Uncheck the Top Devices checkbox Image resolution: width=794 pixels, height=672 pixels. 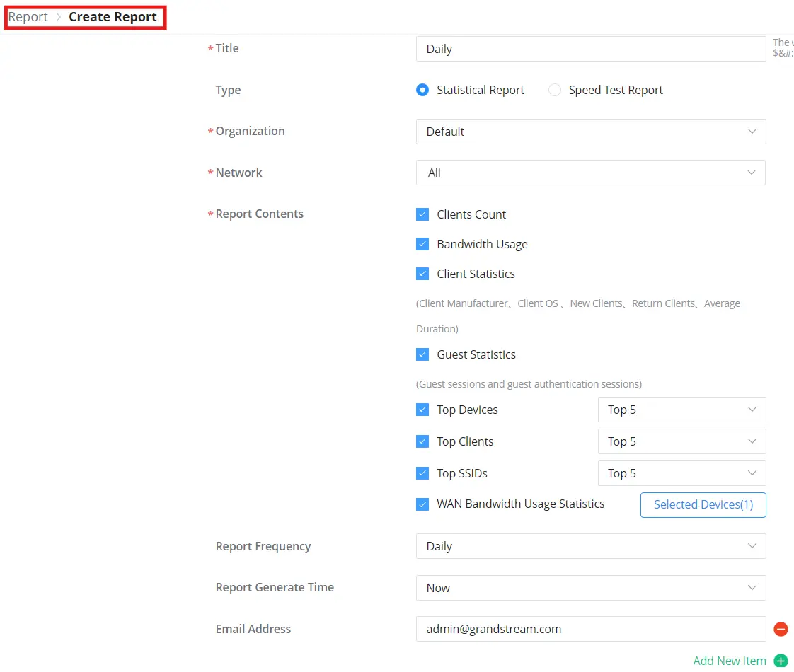(422, 410)
